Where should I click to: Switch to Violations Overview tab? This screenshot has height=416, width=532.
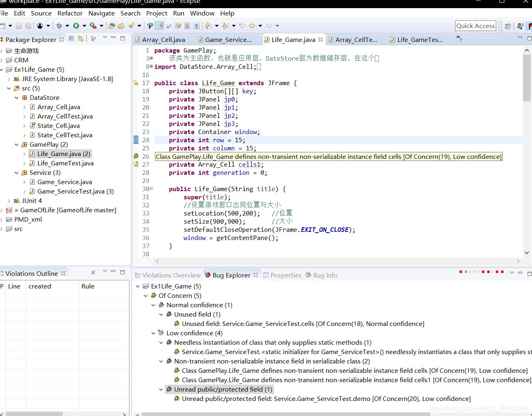[x=168, y=275]
